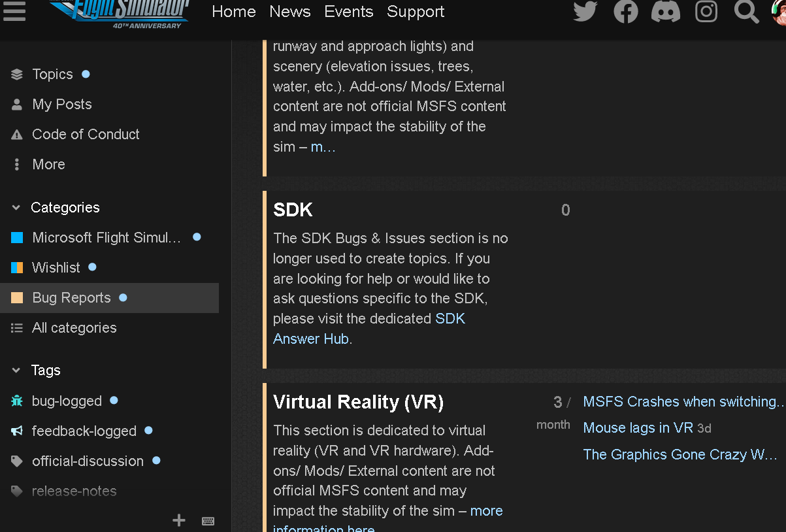
Task: Create a new category with the plus button
Action: 178,520
